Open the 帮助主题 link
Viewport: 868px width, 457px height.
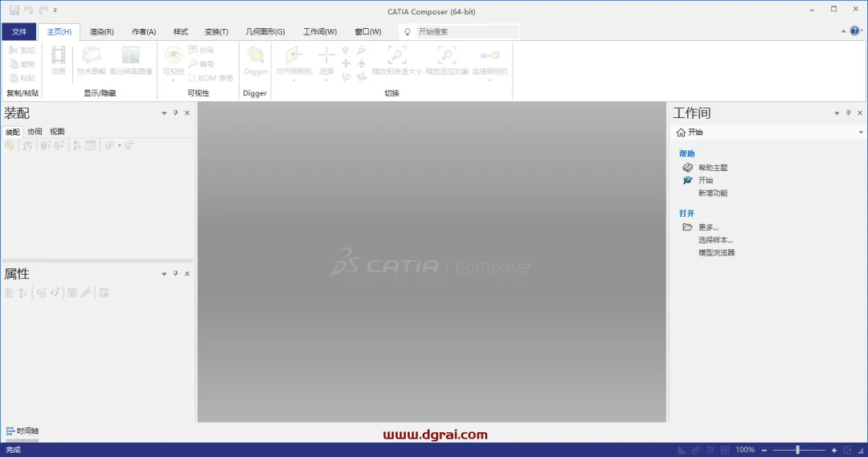tap(713, 168)
